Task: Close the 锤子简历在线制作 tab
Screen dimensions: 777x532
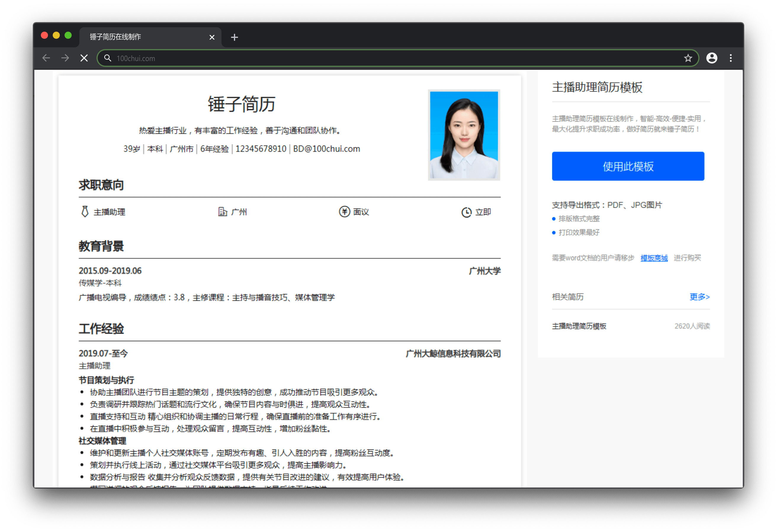Action: click(x=212, y=37)
